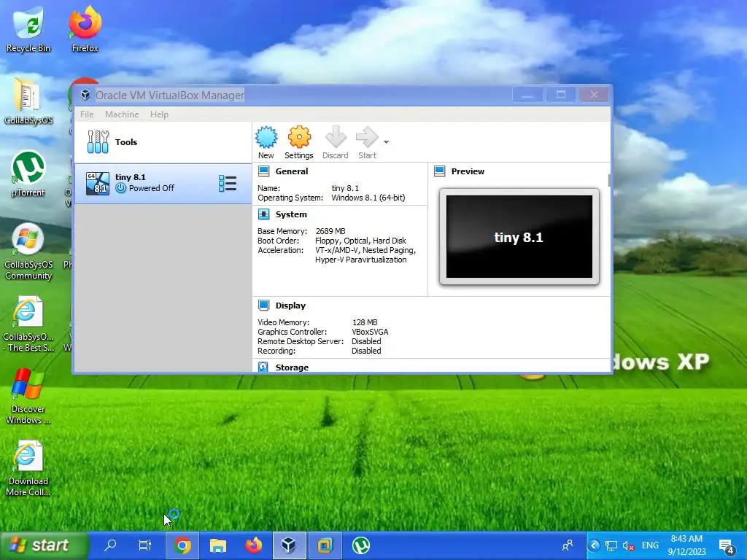
Task: Click the System section header
Action: (291, 214)
